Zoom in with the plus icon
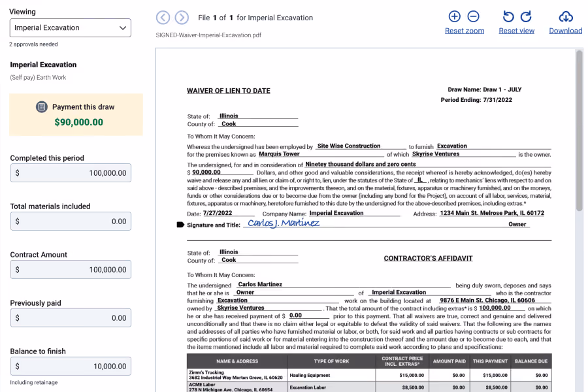This screenshot has height=392, width=588. click(455, 16)
